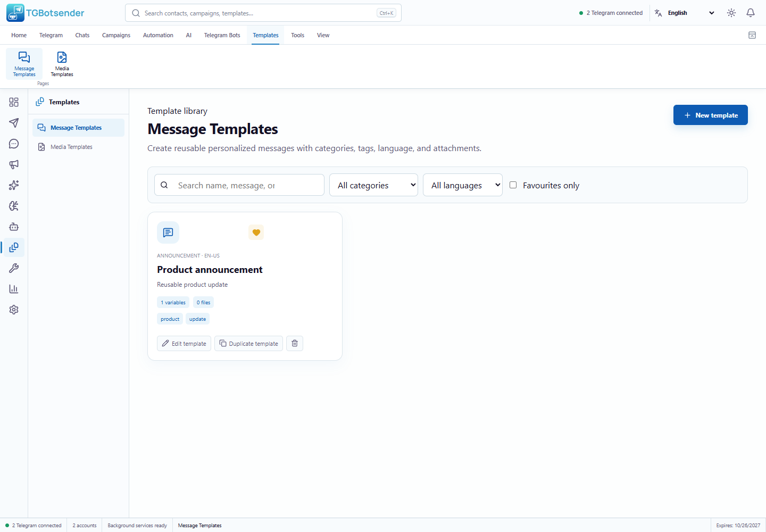The width and height of the screenshot is (766, 532).
Task: Click the 'update' tag chip
Action: (x=197, y=319)
